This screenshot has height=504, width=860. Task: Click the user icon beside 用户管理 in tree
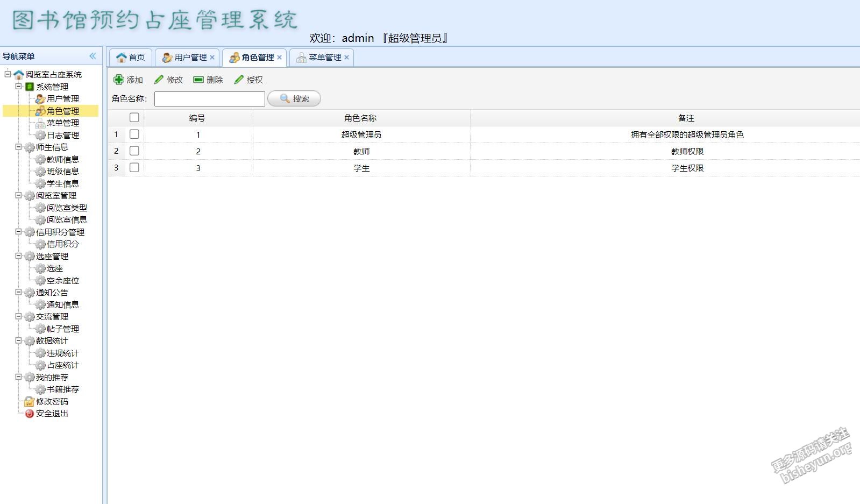40,99
